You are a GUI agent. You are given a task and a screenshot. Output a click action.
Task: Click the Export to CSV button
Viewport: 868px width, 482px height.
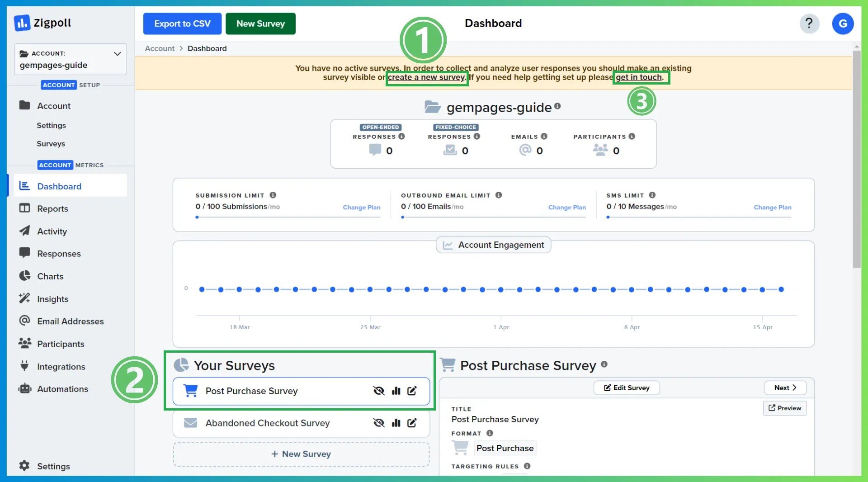click(x=182, y=24)
